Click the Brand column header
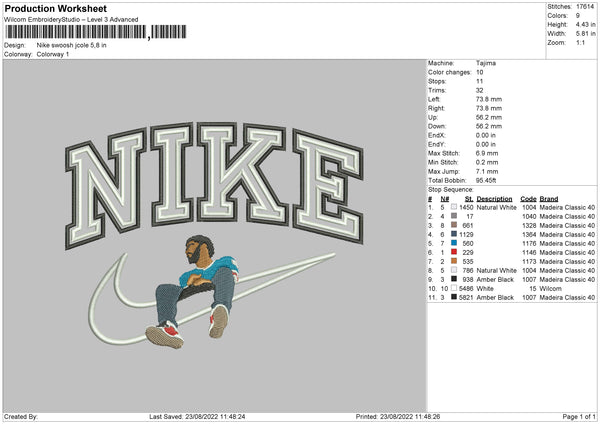 (x=549, y=199)
